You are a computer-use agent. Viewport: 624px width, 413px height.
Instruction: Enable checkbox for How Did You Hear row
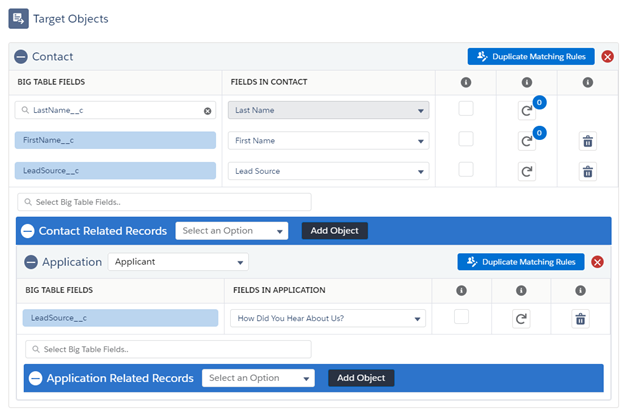coord(461,317)
